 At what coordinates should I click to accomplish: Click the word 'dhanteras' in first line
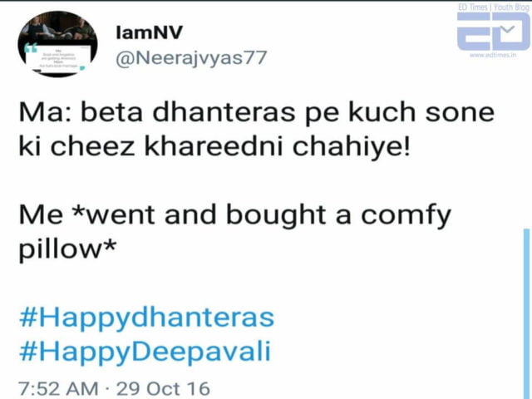coord(224,112)
